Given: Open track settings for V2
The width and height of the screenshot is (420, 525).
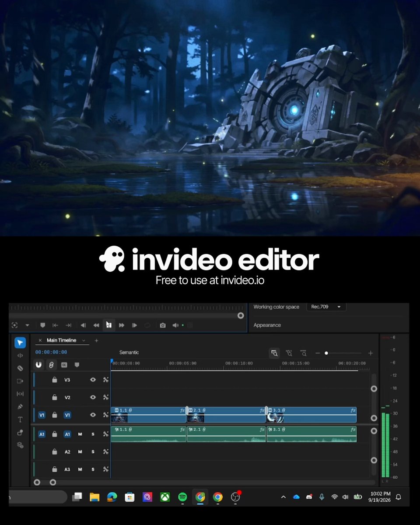Looking at the screenshot, I should pyautogui.click(x=106, y=397).
